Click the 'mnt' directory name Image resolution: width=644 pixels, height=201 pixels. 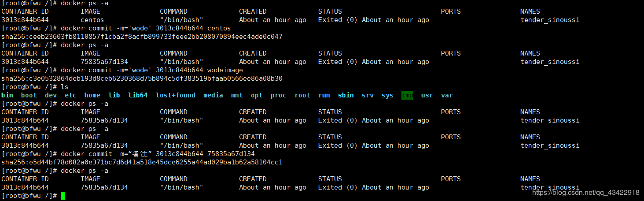coord(237,95)
